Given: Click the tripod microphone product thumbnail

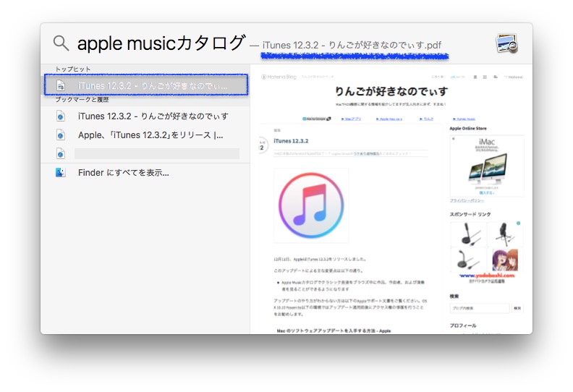Looking at the screenshot, I should pos(505,234).
